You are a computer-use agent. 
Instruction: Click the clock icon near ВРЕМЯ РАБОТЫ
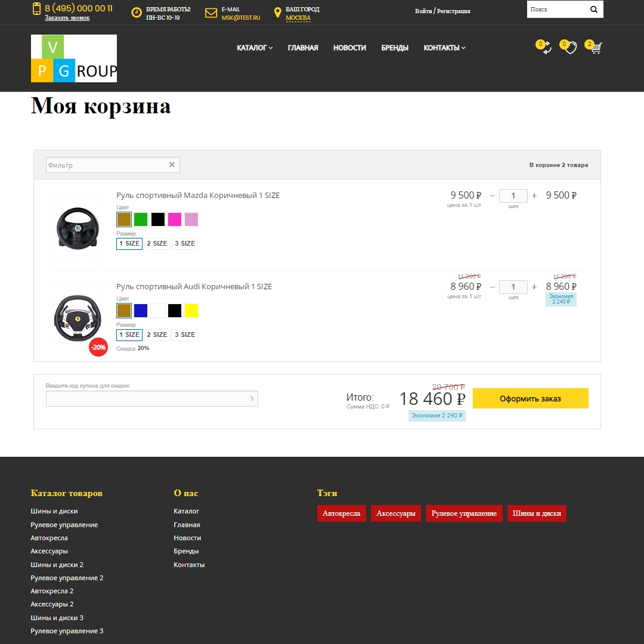(x=136, y=13)
